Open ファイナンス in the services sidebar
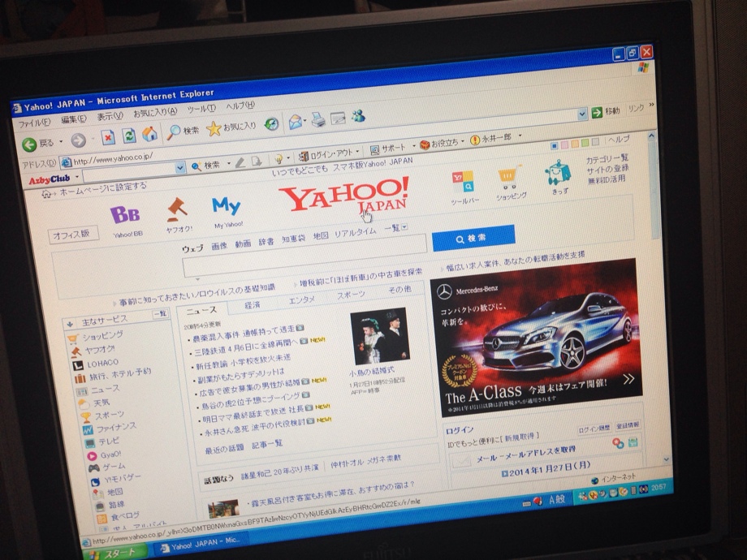Viewport: 747px width, 560px height. pos(116,427)
